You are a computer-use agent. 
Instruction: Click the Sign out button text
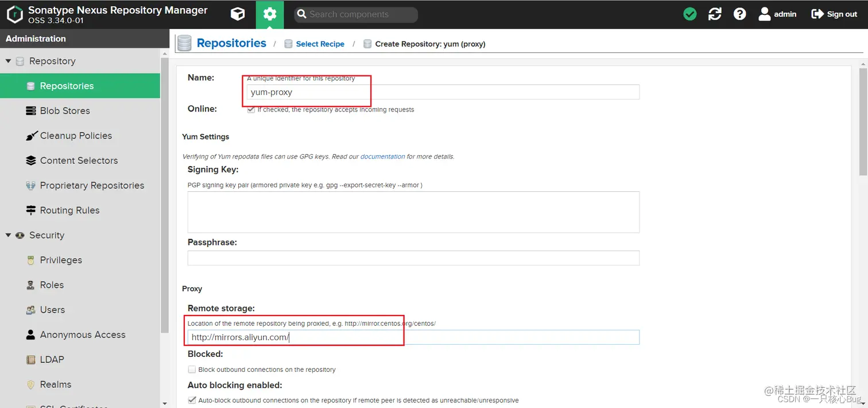pos(842,14)
